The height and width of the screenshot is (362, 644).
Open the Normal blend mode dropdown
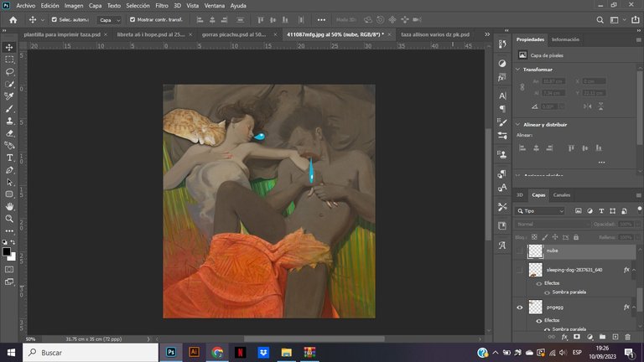point(552,224)
